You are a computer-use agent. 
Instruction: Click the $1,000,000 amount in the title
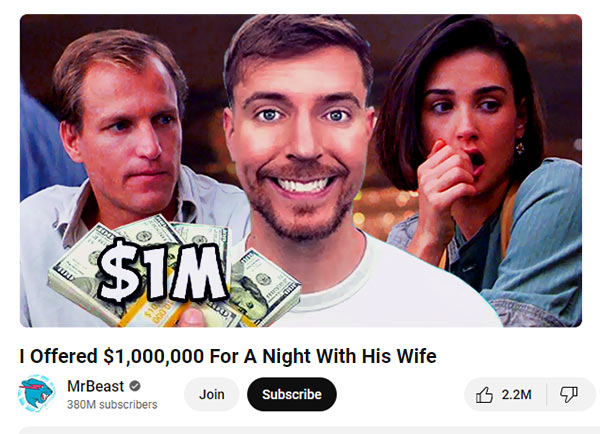tap(153, 356)
